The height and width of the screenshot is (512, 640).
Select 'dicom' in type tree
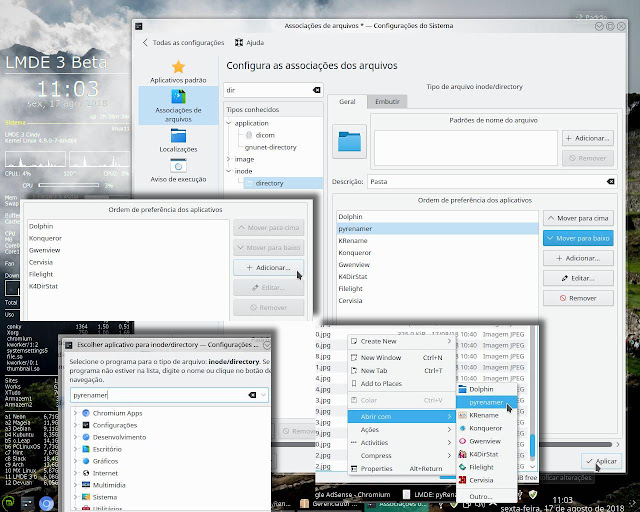(265, 135)
